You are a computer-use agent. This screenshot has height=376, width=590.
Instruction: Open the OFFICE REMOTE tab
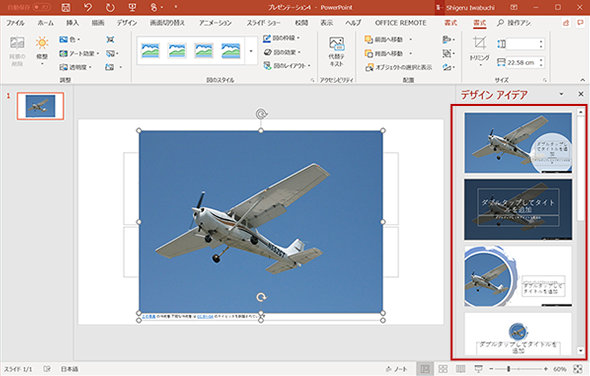401,23
